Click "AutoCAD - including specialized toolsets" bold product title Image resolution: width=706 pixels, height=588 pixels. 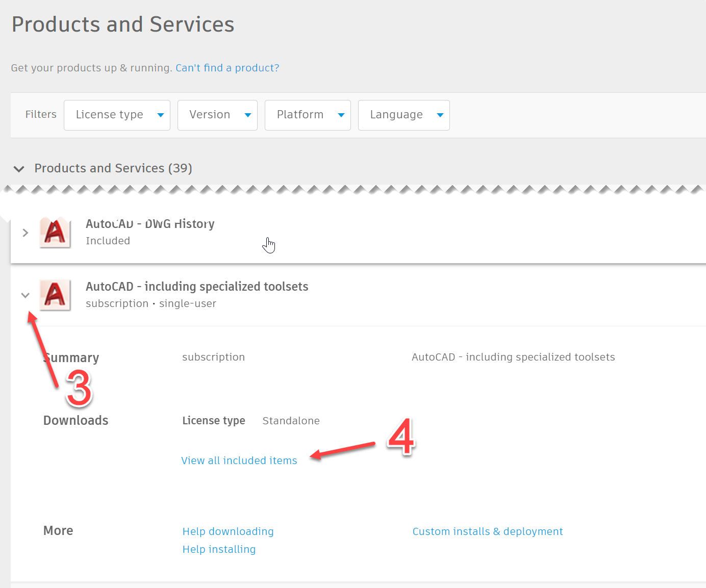coord(197,287)
